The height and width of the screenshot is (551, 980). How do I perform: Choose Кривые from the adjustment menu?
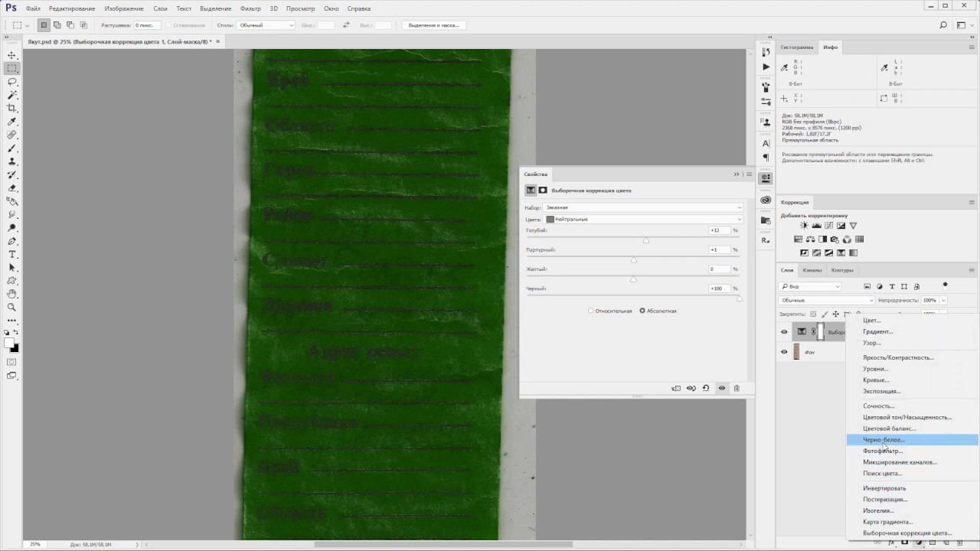(912, 380)
